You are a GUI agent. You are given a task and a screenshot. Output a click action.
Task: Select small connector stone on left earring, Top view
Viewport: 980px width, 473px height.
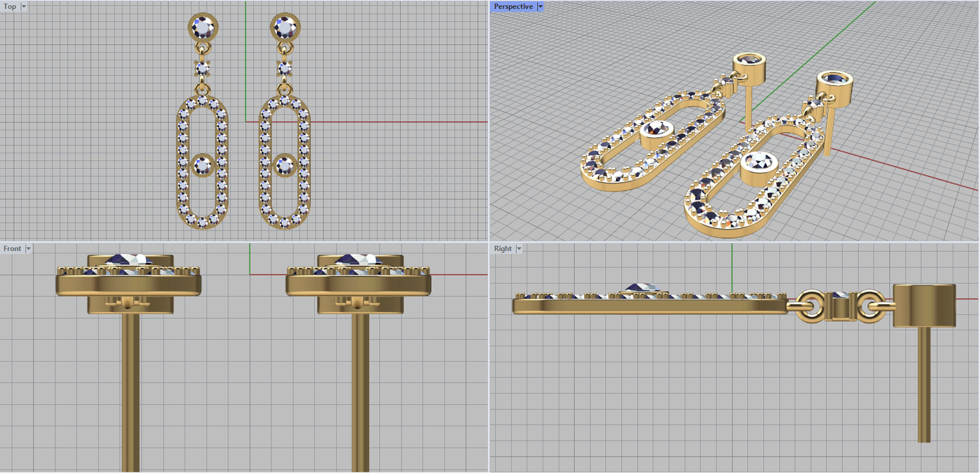tap(202, 67)
